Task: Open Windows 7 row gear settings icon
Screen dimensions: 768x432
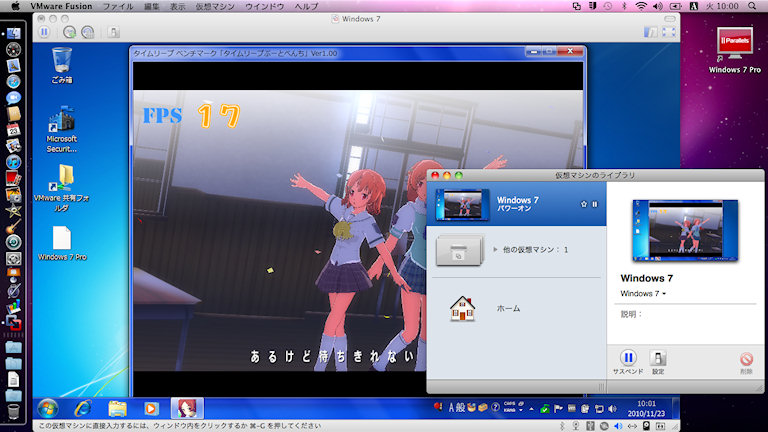Action: click(583, 204)
